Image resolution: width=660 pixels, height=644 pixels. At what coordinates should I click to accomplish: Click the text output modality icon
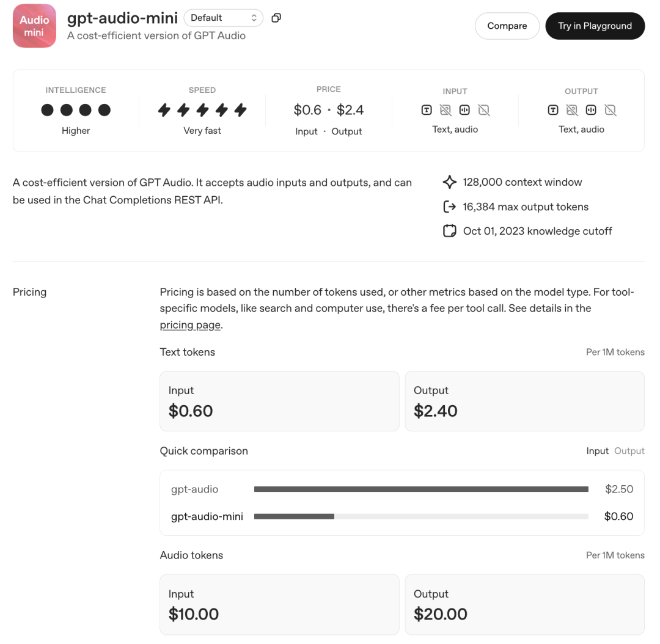coord(553,110)
